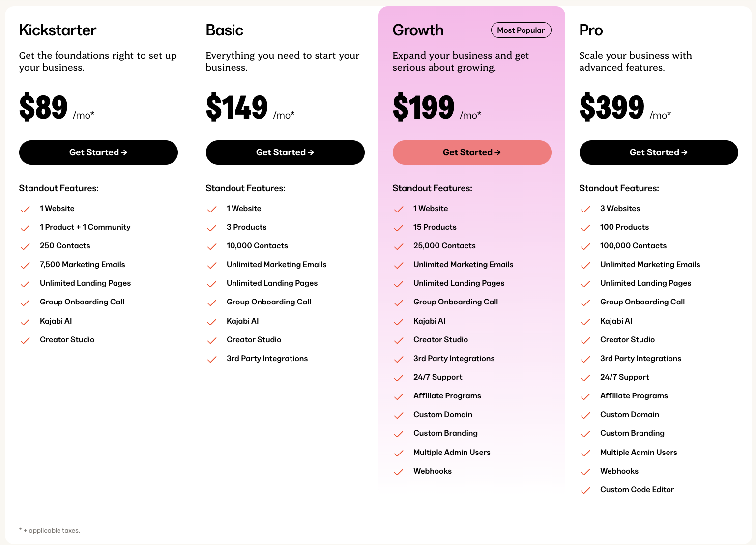756x545 pixels.
Task: Click the Growth plan $199 price
Action: tap(424, 107)
